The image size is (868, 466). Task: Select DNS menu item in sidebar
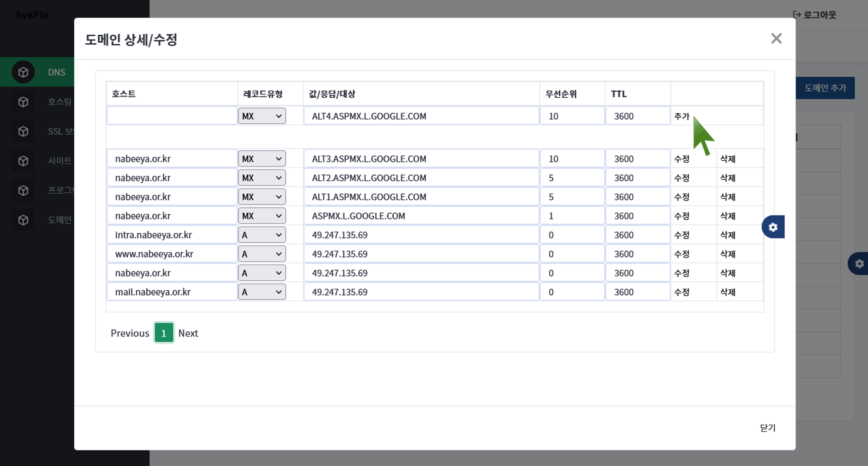click(x=56, y=72)
